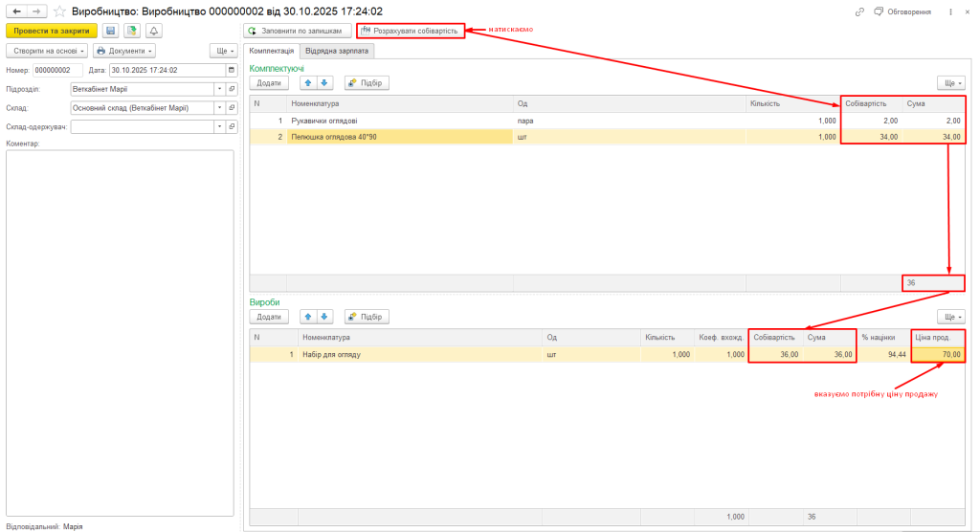Click the save (floppy disk) icon
The height and width of the screenshot is (532, 980).
click(x=110, y=31)
